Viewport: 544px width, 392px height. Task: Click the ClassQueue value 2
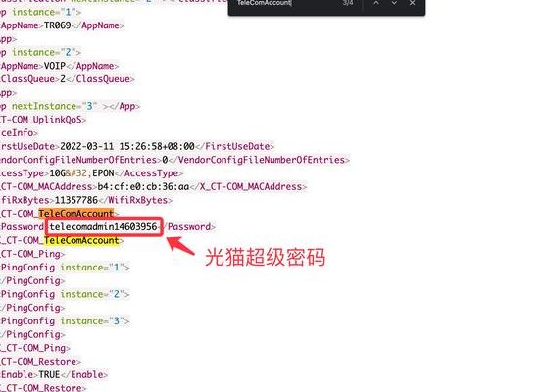click(63, 79)
